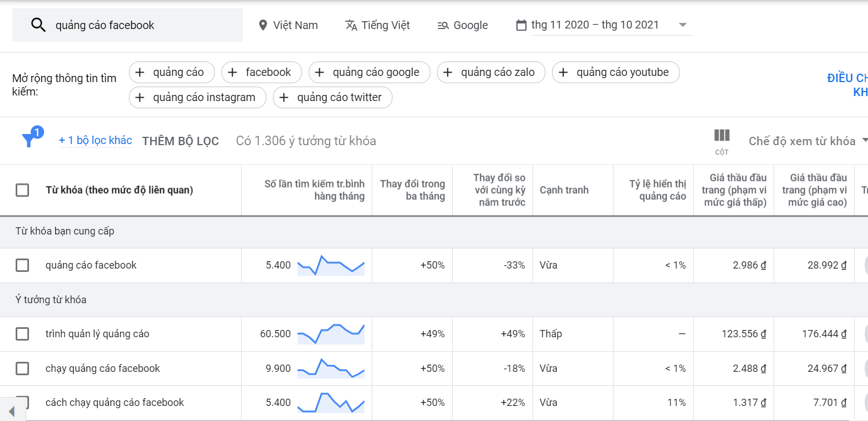
Task: Click trend sparkline for 'trình quản lý quảng cáo'
Action: pyautogui.click(x=331, y=334)
